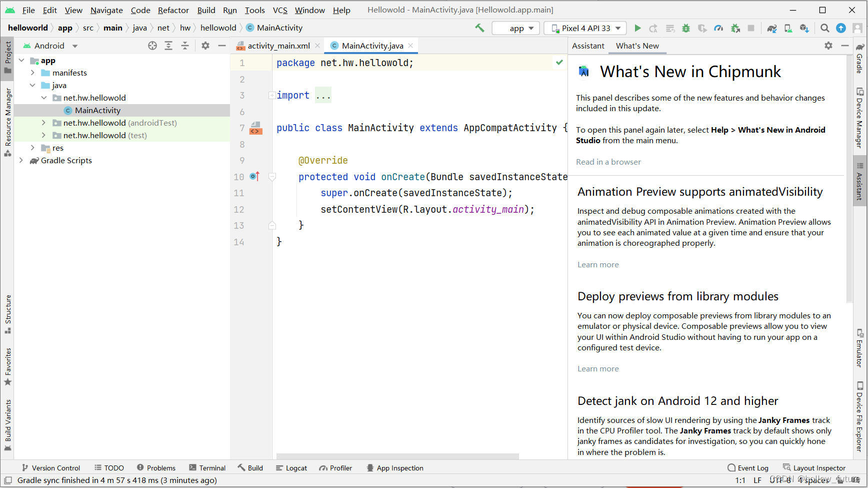868x488 pixels.
Task: Toggle the Emulator right sidebar button
Action: pos(860,348)
